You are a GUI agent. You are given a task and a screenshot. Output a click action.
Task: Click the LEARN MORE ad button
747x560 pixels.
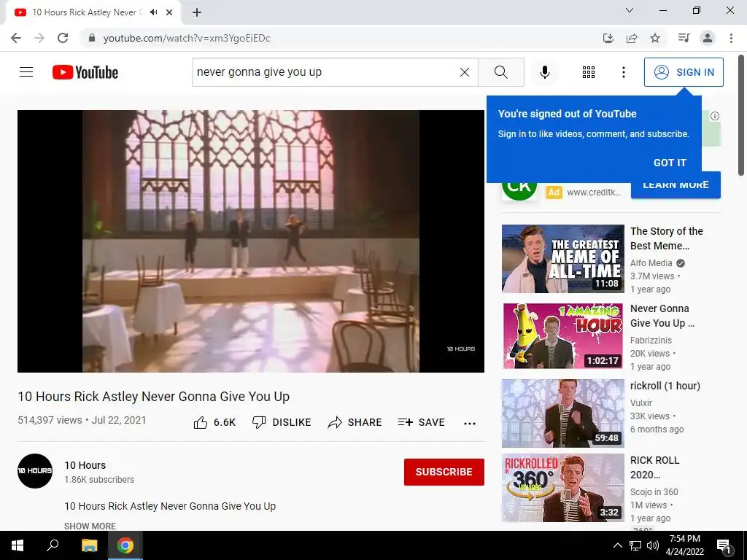(x=676, y=186)
